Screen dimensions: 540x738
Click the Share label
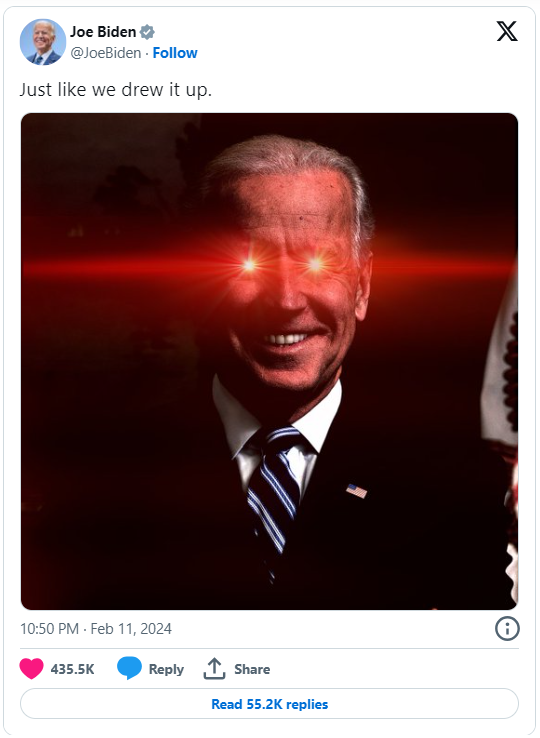tap(252, 669)
